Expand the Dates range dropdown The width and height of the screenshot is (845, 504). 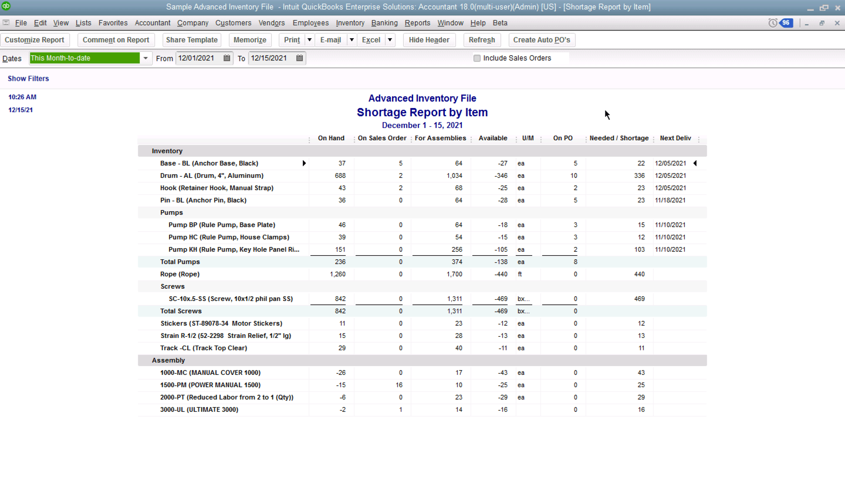146,58
